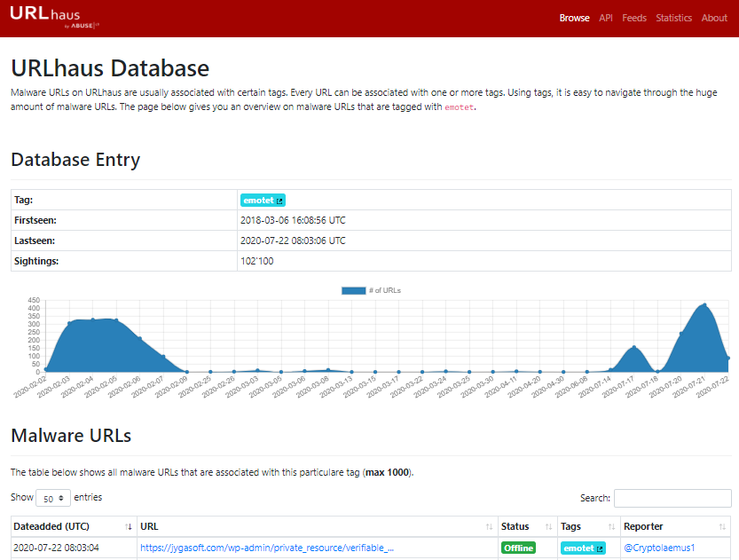Screen dimensions: 739x560
Task: Open the API navigation item
Action: pos(606,18)
